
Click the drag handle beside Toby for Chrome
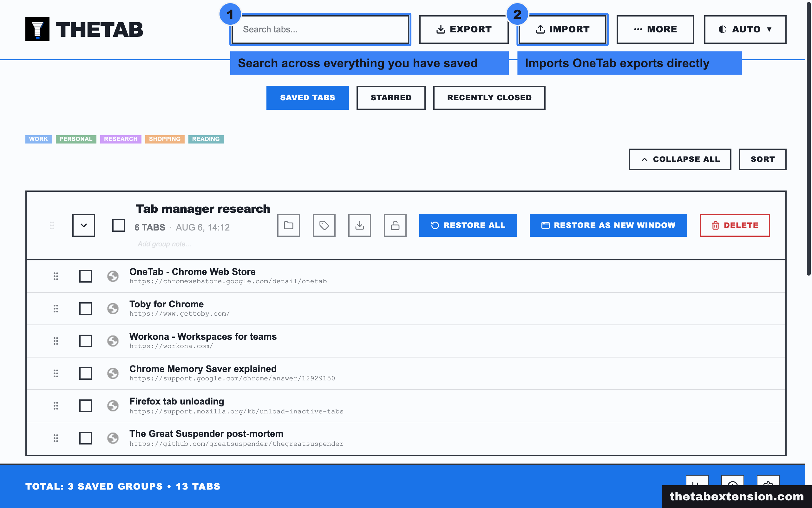click(56, 308)
